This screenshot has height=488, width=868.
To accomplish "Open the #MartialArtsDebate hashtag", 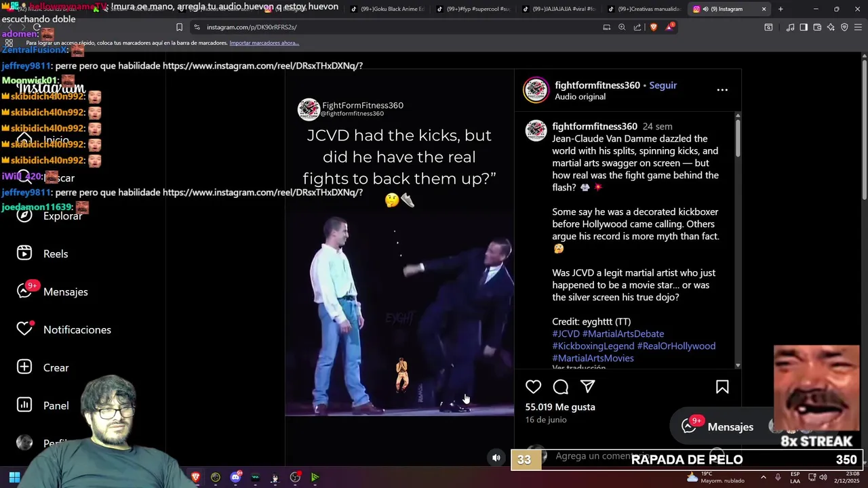I will (x=623, y=333).
